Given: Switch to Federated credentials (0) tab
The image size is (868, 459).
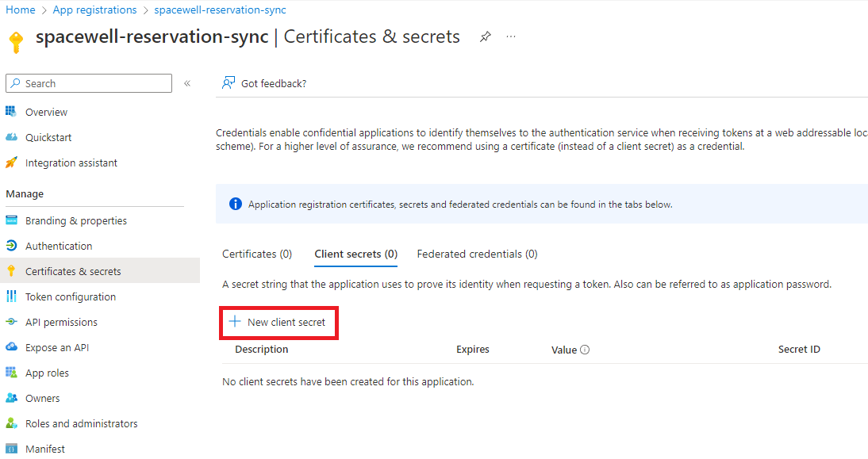Looking at the screenshot, I should click(x=477, y=254).
